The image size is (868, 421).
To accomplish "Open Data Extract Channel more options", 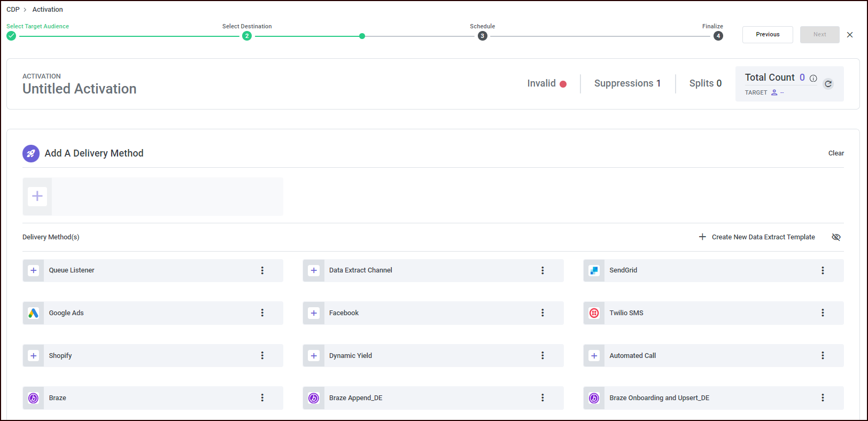I will click(x=542, y=270).
